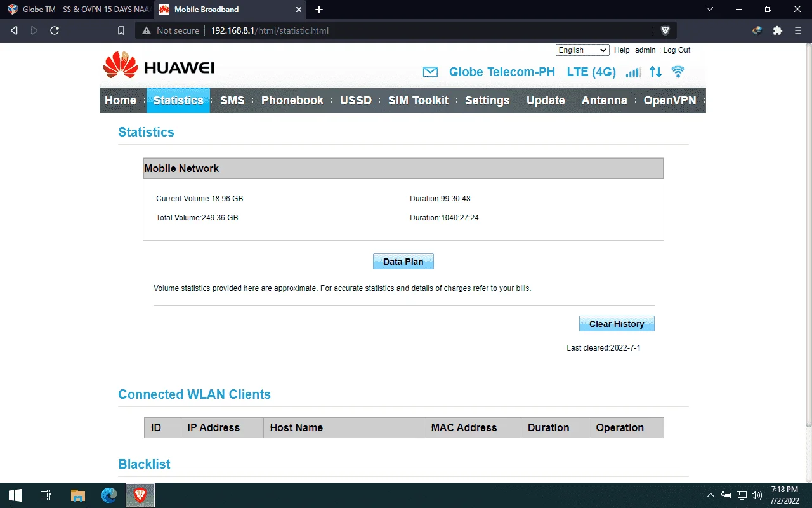Click the Last cleared:2022-7-1 text
This screenshot has height=508, width=812.
603,348
